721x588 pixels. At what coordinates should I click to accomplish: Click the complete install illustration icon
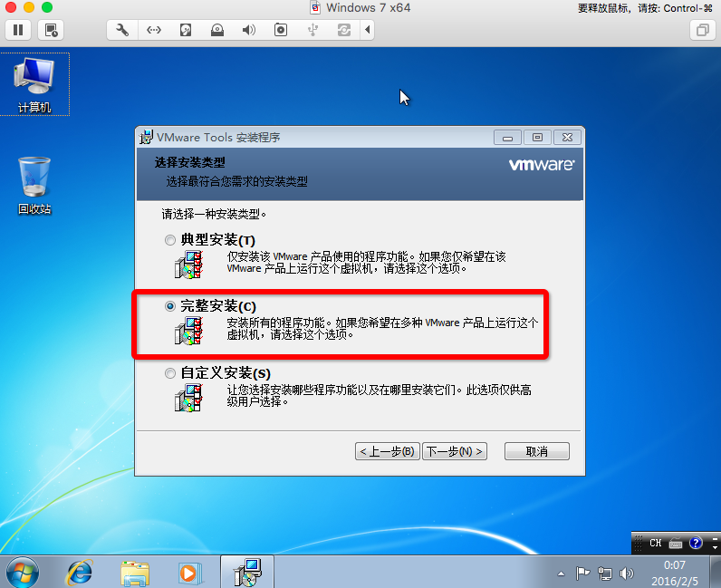point(188,331)
